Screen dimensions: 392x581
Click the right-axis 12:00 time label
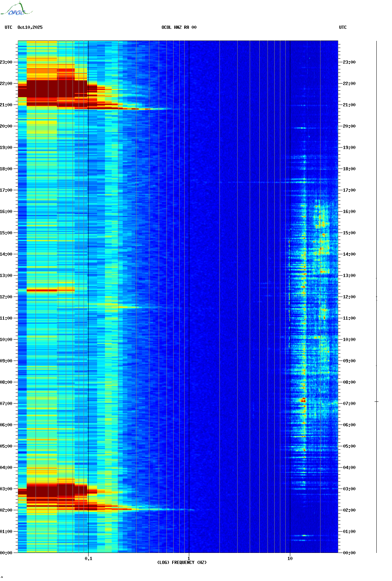click(349, 297)
